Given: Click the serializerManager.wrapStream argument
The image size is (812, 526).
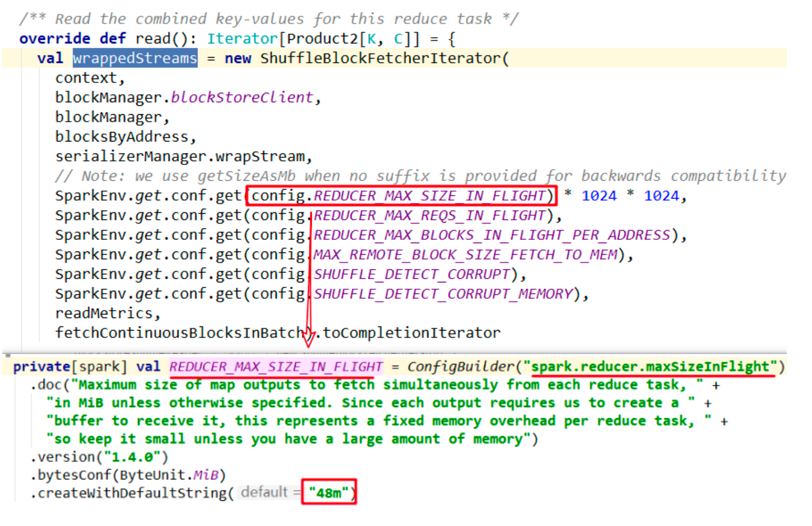Looking at the screenshot, I should 180,157.
